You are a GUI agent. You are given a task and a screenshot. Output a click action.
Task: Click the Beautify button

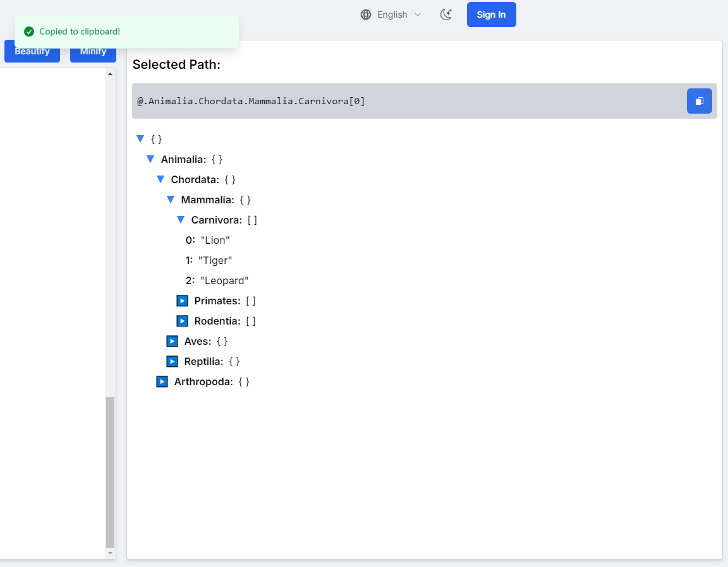32,51
